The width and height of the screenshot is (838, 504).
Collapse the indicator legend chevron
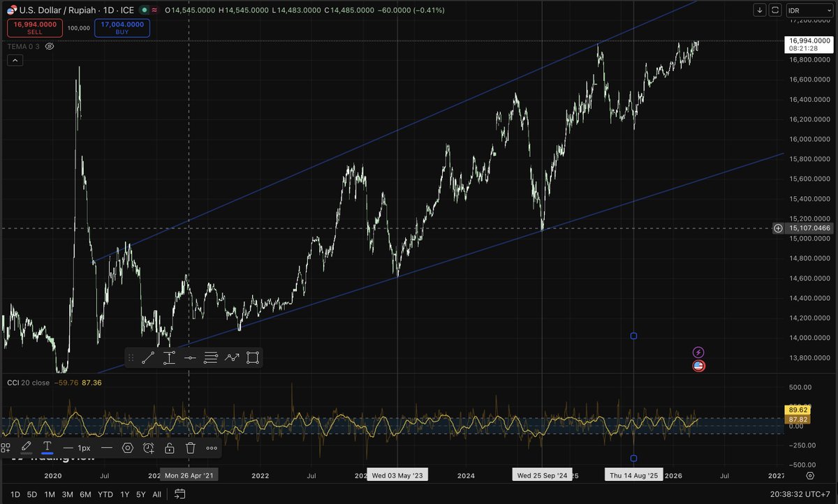click(x=15, y=61)
